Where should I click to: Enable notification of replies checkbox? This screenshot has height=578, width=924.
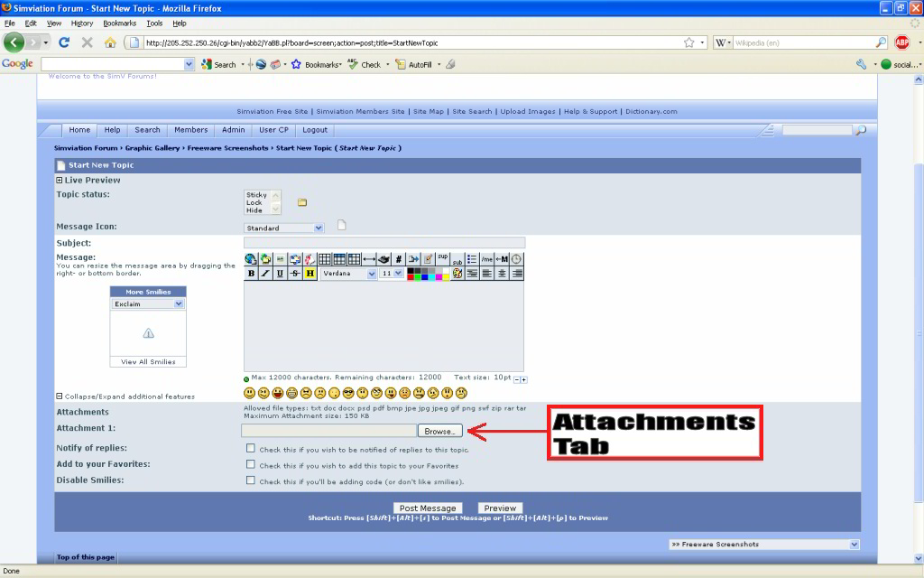251,448
